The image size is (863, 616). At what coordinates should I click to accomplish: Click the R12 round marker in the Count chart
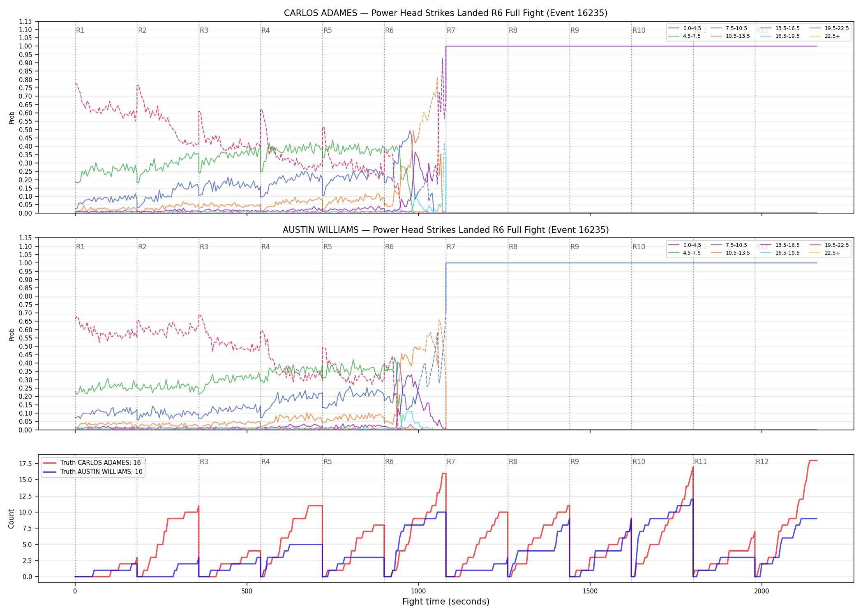pos(762,462)
